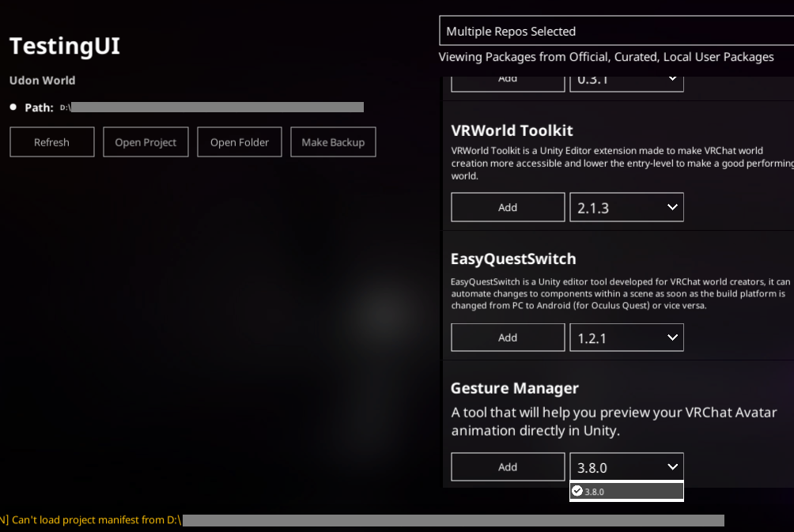794x532 pixels.
Task: Click the EasyQuestSwitch description text
Action: click(x=620, y=293)
